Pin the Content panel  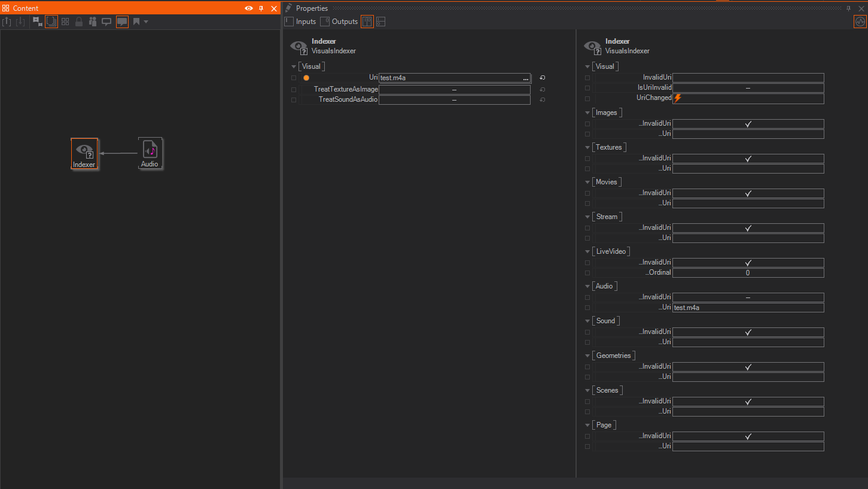pos(261,8)
